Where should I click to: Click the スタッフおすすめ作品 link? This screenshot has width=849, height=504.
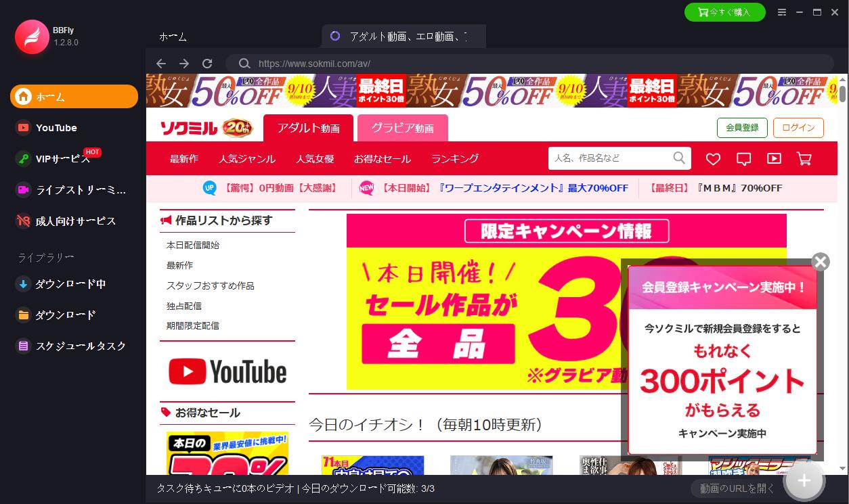pos(211,285)
